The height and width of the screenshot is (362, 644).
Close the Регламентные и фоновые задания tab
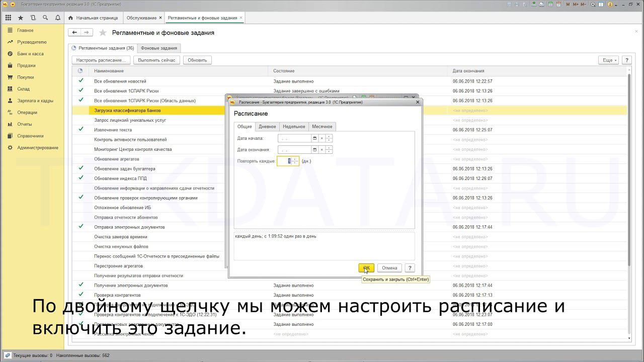pos(241,18)
